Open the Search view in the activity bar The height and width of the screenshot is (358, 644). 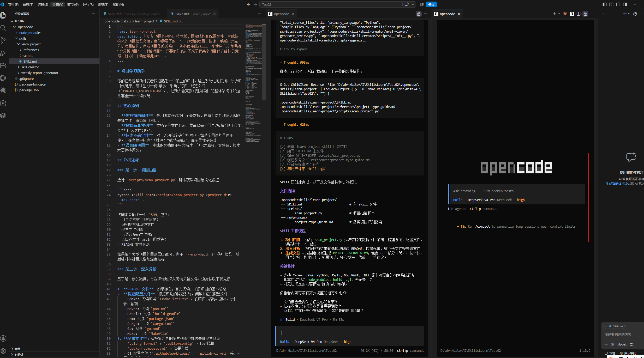pos(3,28)
